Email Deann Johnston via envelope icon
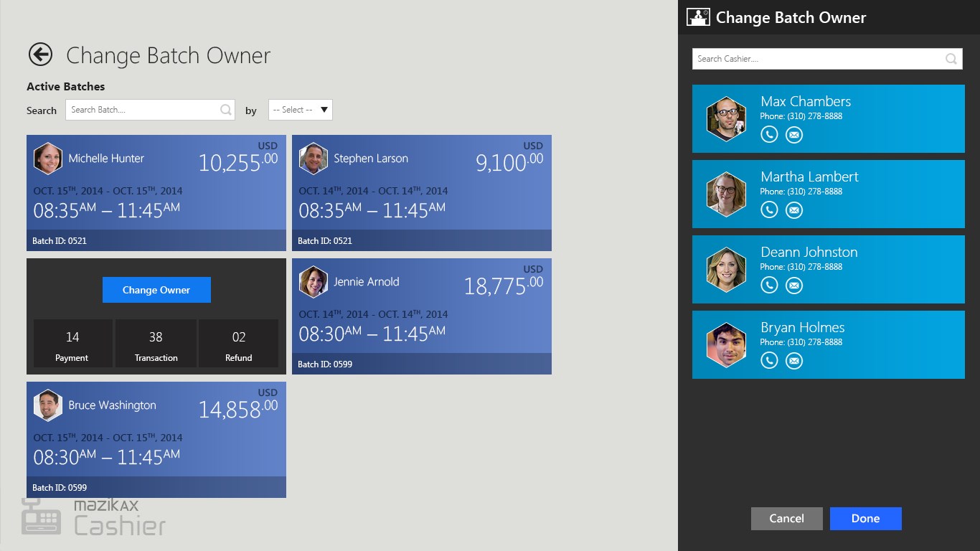Viewport: 980px width, 551px height. [x=793, y=285]
